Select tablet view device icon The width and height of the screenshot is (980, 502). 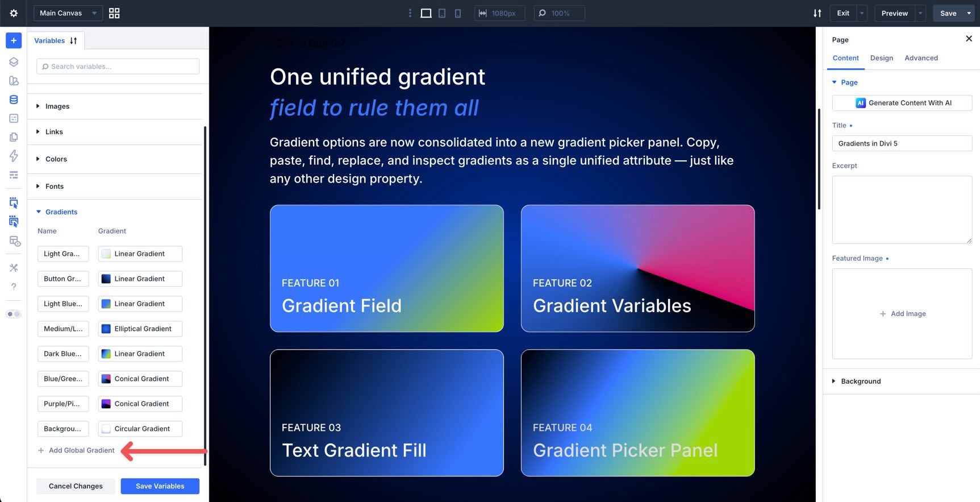click(x=442, y=13)
